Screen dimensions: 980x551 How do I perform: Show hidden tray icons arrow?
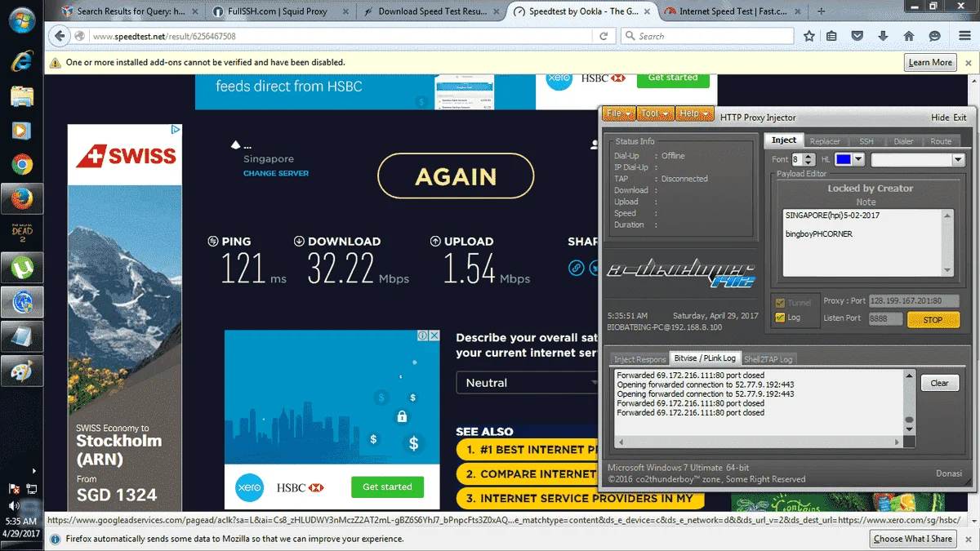pyautogui.click(x=33, y=471)
